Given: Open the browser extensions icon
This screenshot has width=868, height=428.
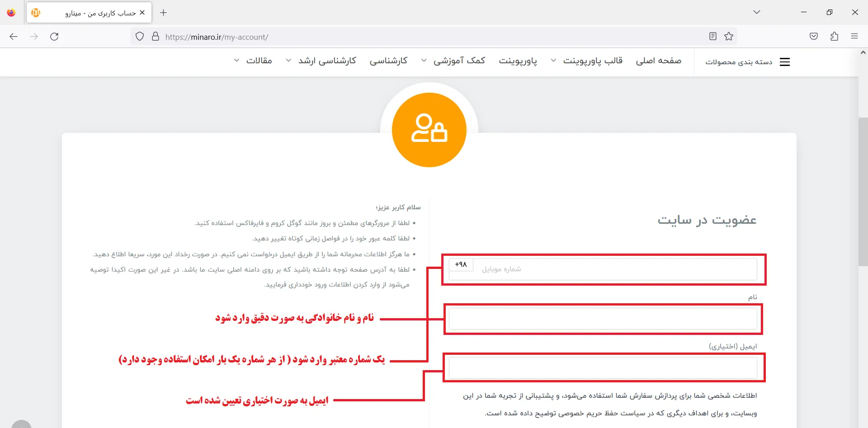Looking at the screenshot, I should click(834, 36).
